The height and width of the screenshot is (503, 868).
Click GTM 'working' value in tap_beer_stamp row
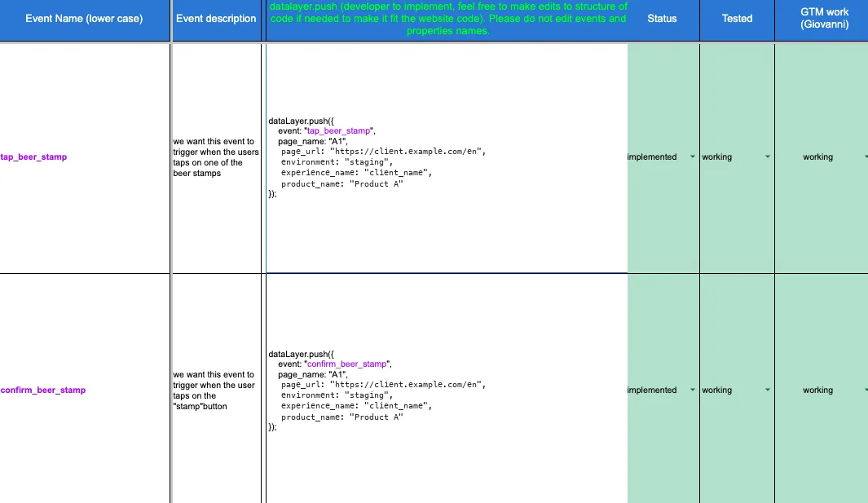818,157
